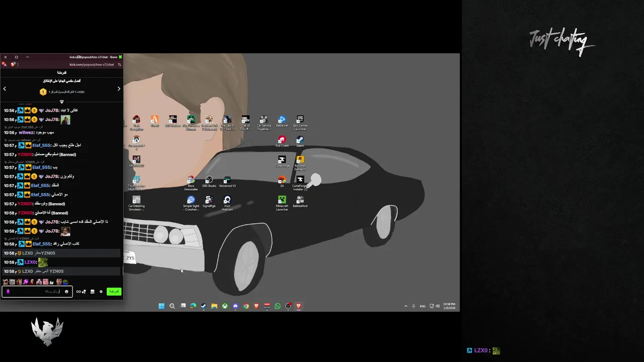Launch Simple Sight Crosshair from the desktop
The width and height of the screenshot is (644, 362).
click(x=191, y=203)
